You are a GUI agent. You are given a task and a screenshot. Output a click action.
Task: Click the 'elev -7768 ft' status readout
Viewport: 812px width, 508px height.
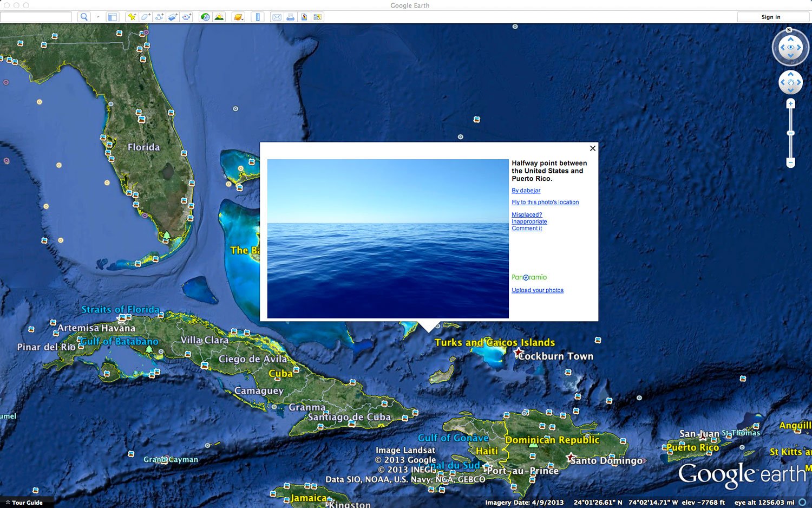(703, 503)
